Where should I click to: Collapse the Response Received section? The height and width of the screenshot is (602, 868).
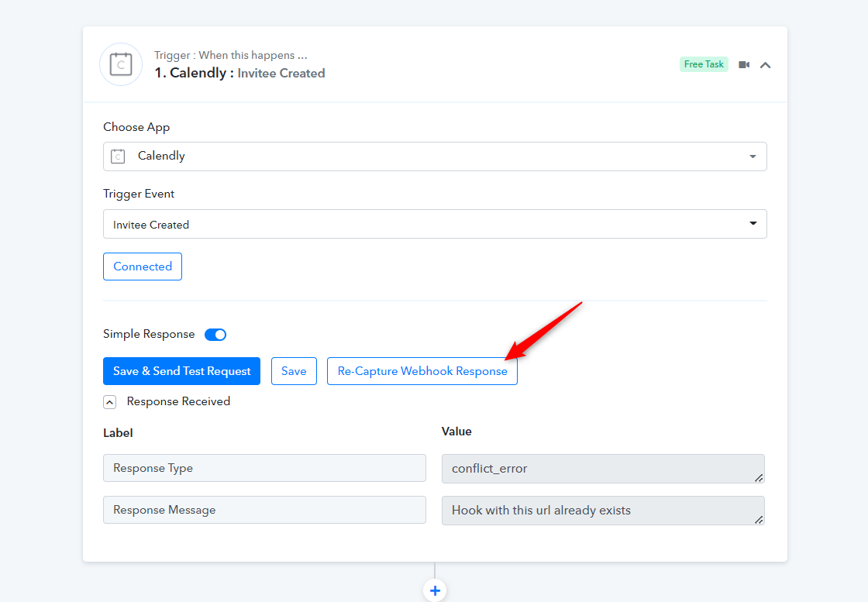tap(109, 401)
